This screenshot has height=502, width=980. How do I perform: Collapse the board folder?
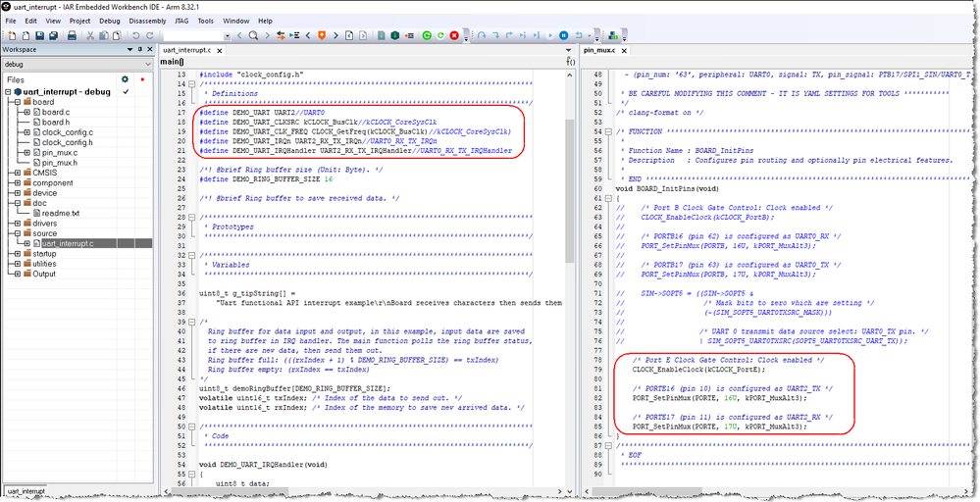point(18,102)
